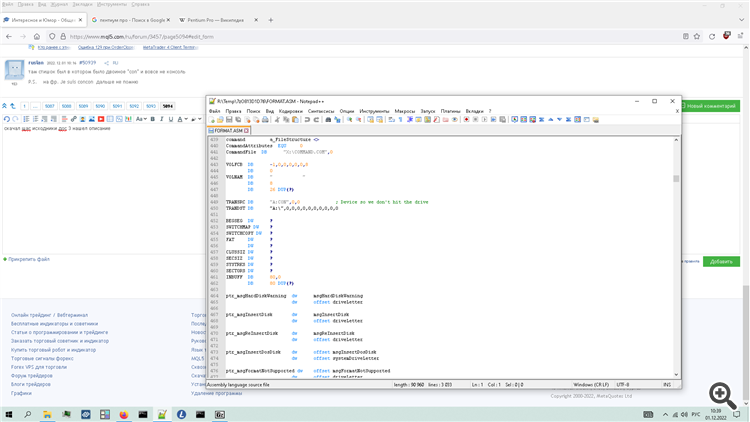
Task: Click ruslan username link on post
Action: point(36,63)
